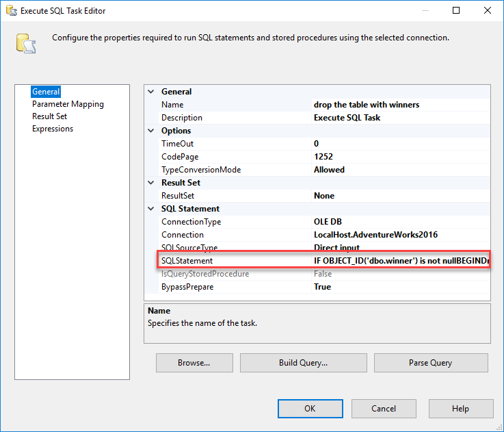Screen dimensions: 504x432
Task: Collapse the SQL Statement property group
Action: pyautogui.click(x=151, y=209)
